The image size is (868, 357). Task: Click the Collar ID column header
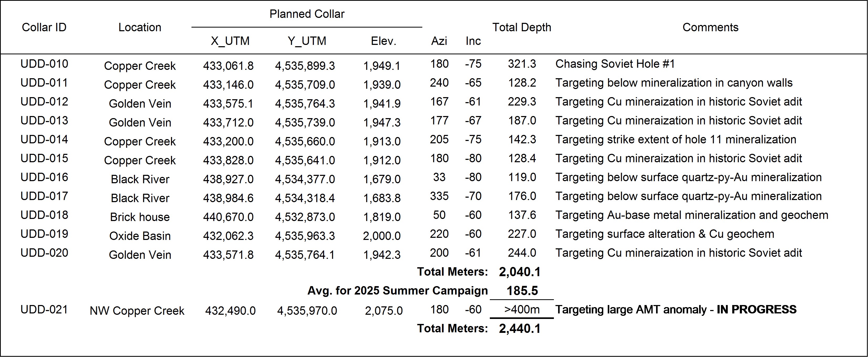pyautogui.click(x=44, y=27)
